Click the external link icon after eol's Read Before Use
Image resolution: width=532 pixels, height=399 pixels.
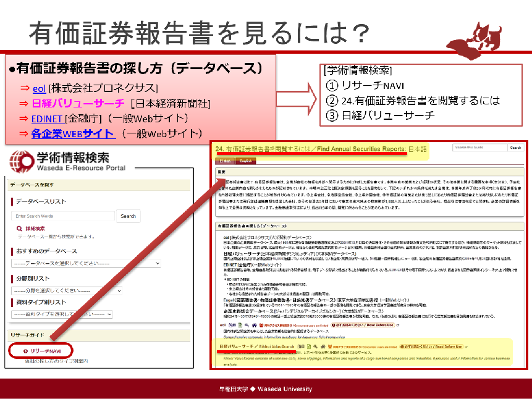tap(398, 325)
